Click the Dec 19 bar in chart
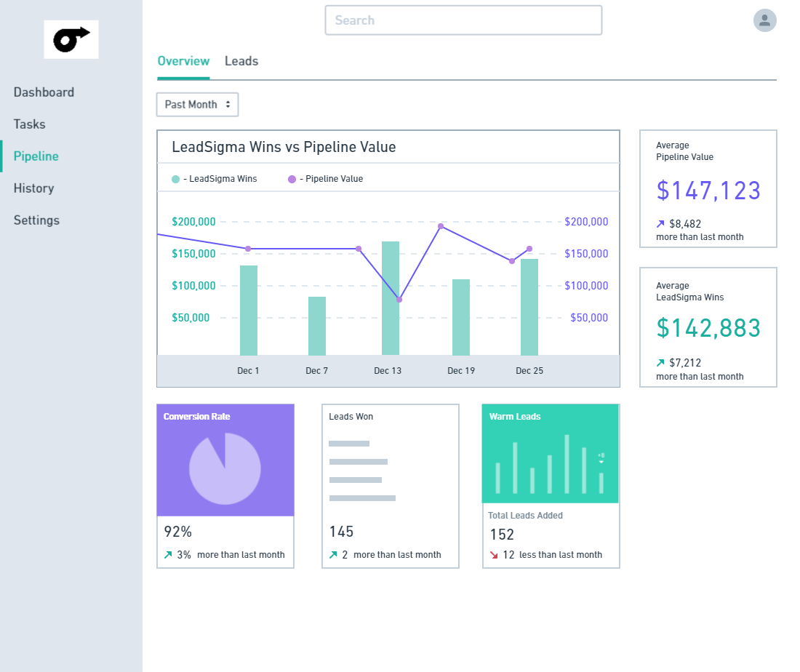The image size is (800, 672). coord(460,317)
